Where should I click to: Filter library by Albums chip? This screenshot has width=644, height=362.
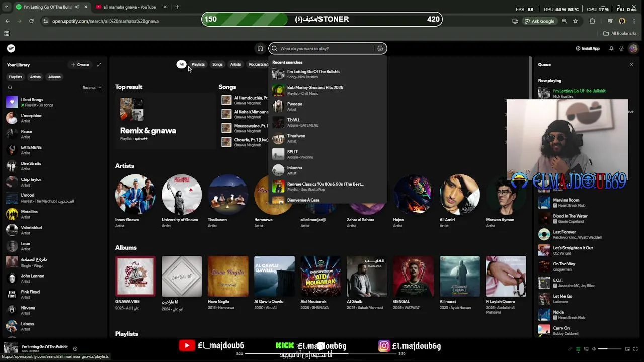pos(54,77)
